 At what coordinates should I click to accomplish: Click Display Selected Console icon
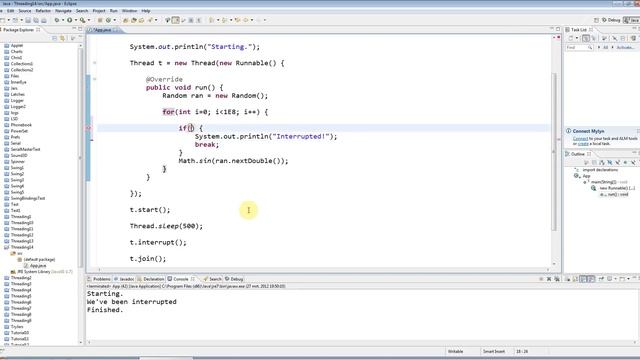point(610,279)
